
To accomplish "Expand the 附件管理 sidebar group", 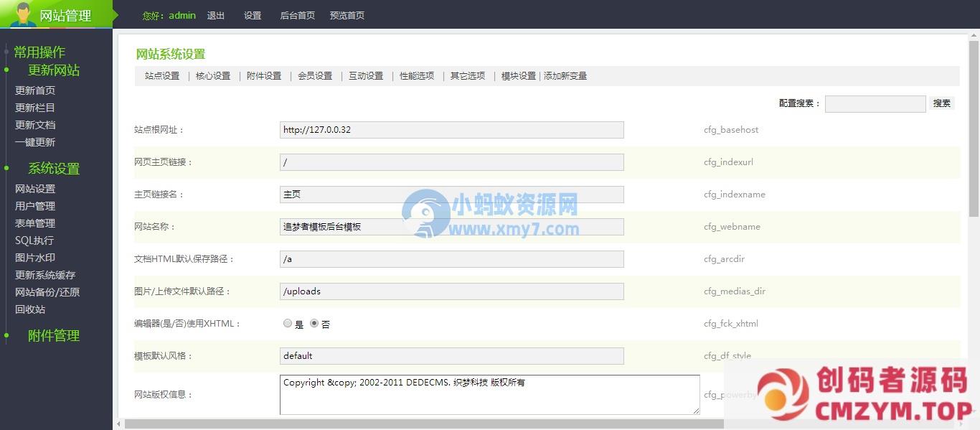I will tap(54, 335).
